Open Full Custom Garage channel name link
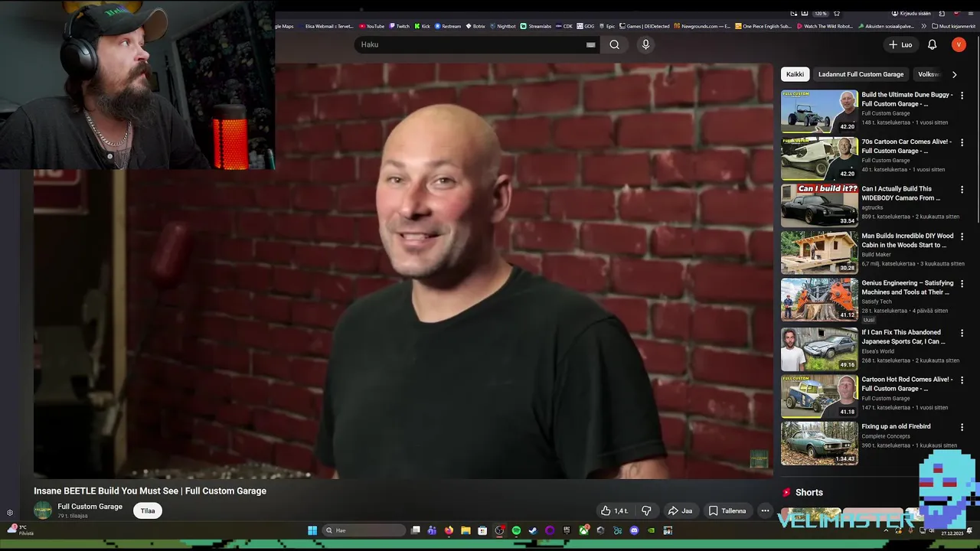This screenshot has width=980, height=551. pos(90,507)
